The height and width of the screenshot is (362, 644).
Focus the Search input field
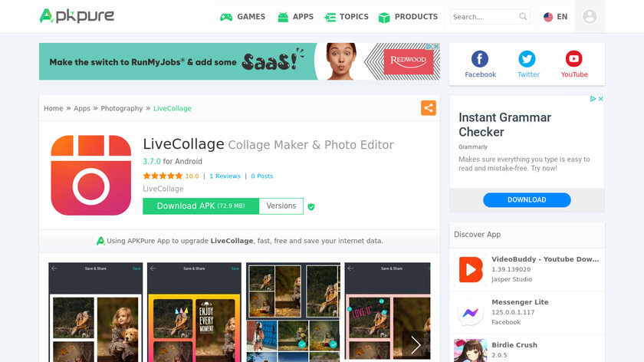click(x=485, y=17)
